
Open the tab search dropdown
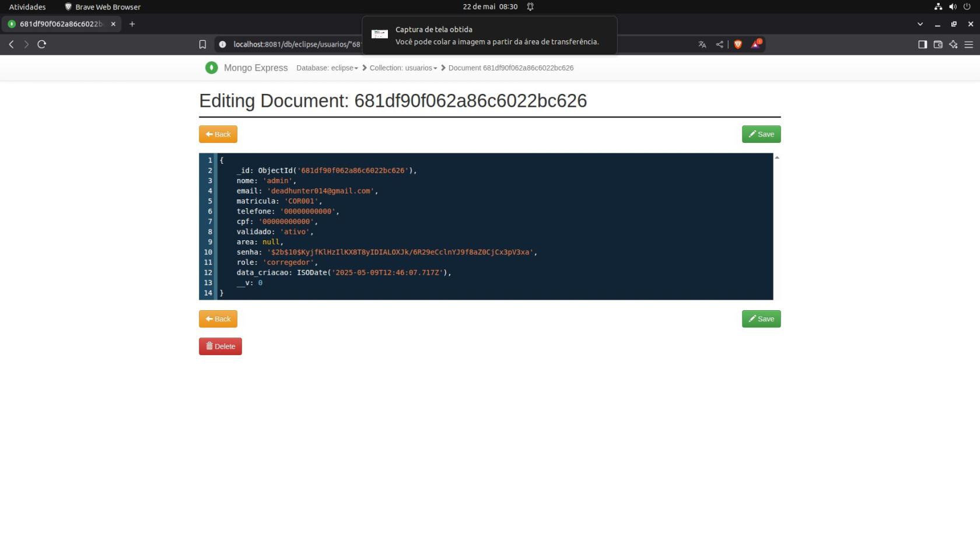click(x=920, y=24)
